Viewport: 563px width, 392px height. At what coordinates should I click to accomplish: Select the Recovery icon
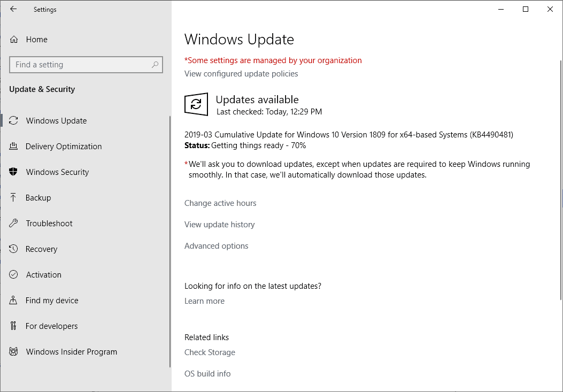pyautogui.click(x=13, y=249)
